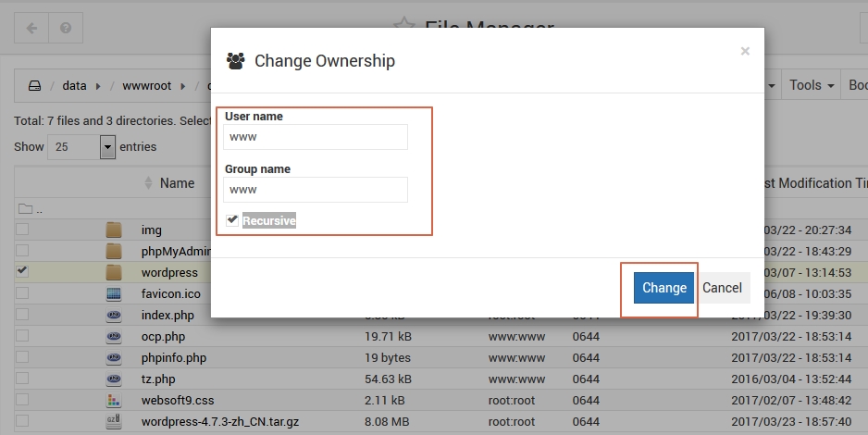Screen dimensions: 868x435
Task: Deselect the wordpress row checkbox
Action: pos(22,271)
